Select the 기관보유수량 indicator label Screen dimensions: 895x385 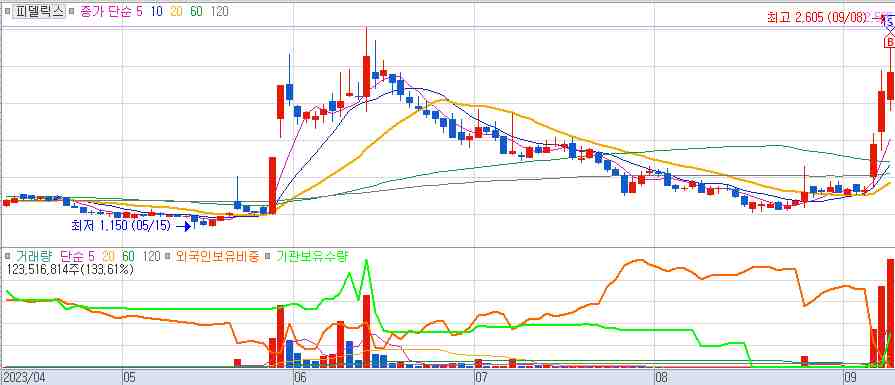coord(312,257)
